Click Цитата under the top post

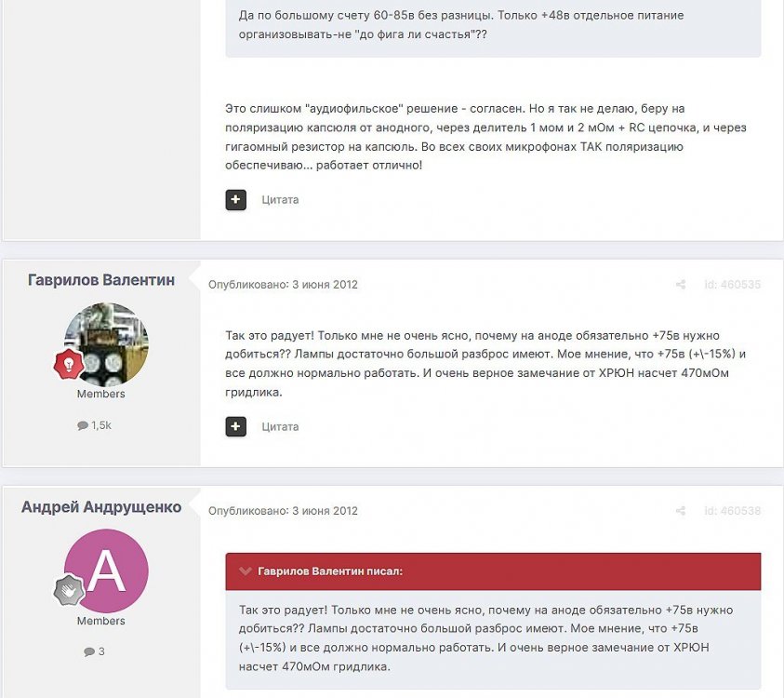point(280,200)
